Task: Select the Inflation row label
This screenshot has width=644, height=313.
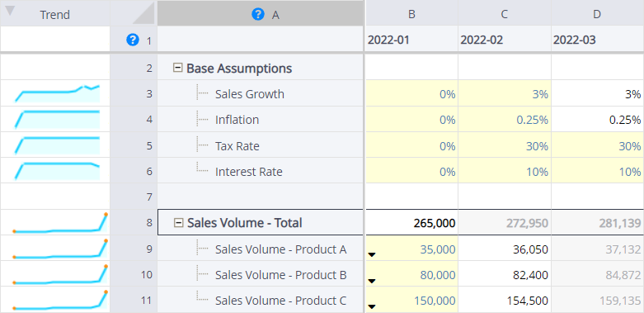Action: 237,120
